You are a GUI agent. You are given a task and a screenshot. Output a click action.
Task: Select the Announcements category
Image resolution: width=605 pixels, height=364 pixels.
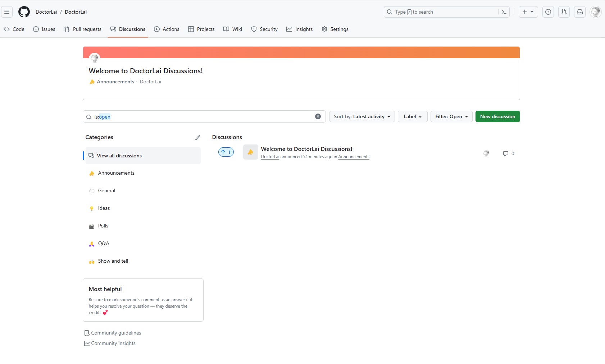coord(143,173)
